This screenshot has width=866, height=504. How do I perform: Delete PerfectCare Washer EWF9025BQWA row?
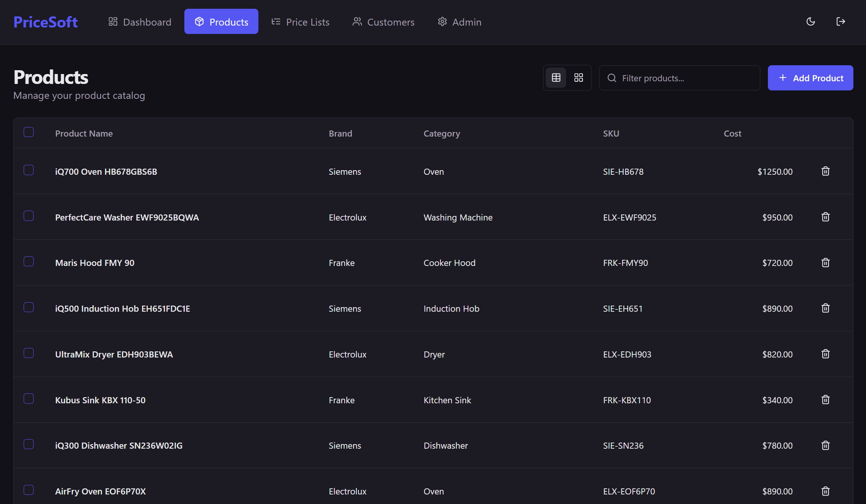point(826,217)
